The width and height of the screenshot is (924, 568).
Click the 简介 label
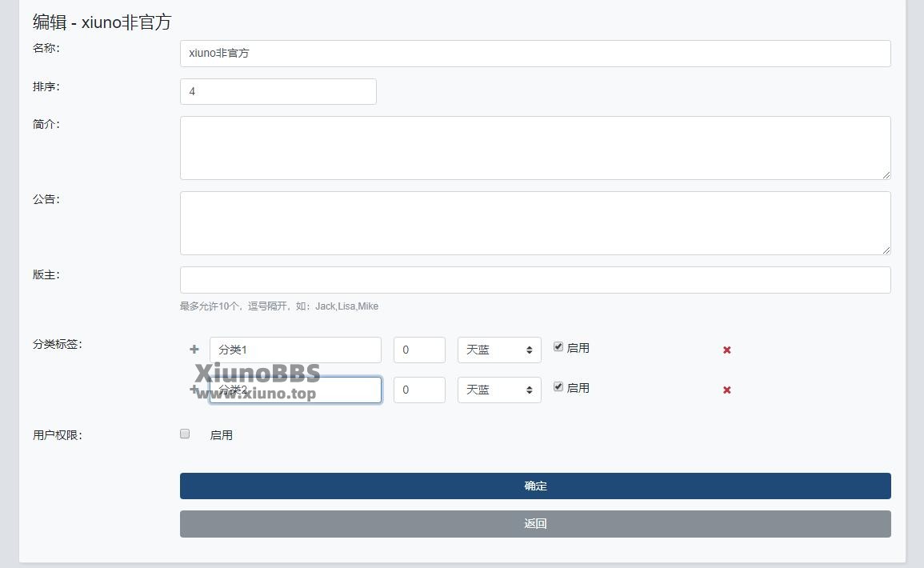pyautogui.click(x=46, y=124)
